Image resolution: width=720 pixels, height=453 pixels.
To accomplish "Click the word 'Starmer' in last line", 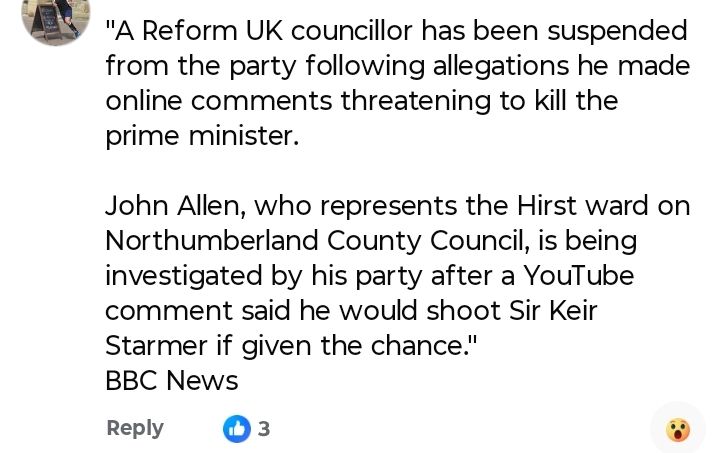I will click(156, 346).
